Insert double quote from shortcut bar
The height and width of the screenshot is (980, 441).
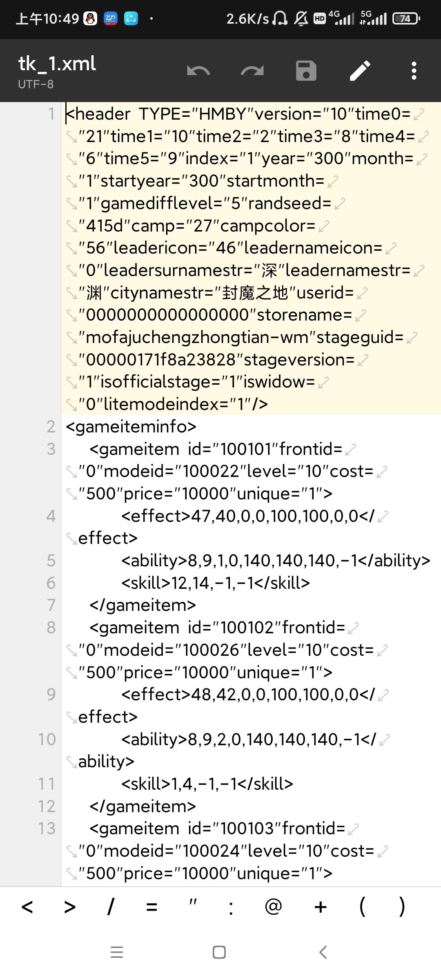pyautogui.click(x=193, y=907)
